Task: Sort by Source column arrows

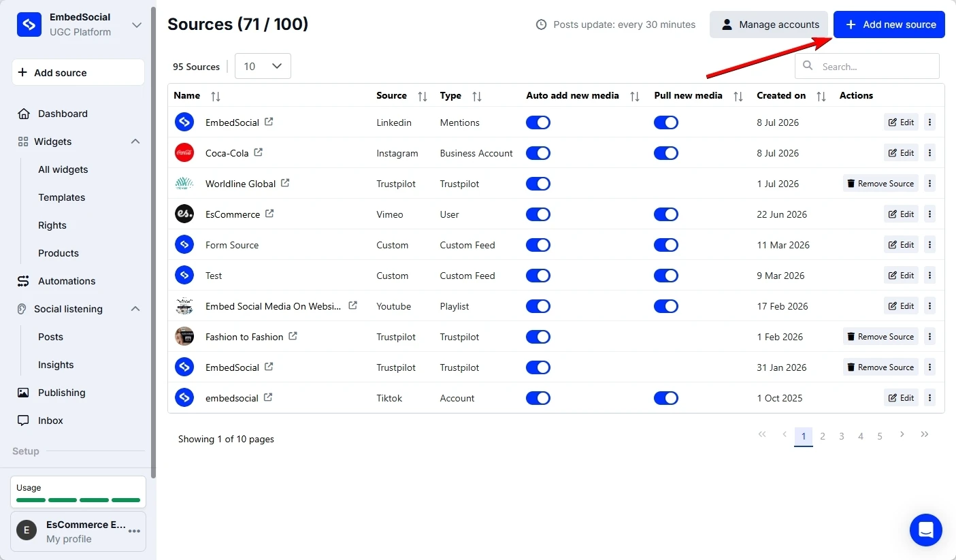Action: pos(423,96)
